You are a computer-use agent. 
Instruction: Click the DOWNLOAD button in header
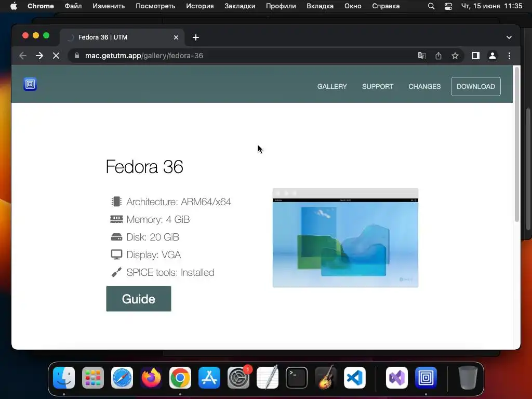coord(476,87)
